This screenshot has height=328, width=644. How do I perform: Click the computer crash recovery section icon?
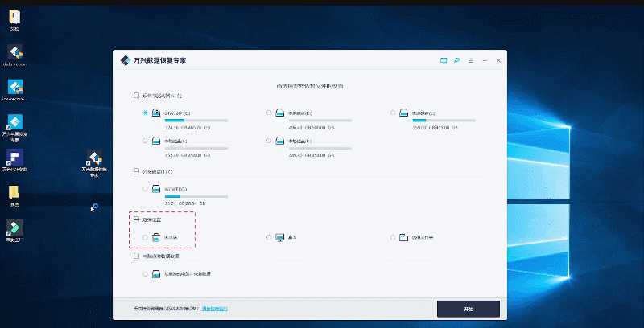[x=136, y=256]
